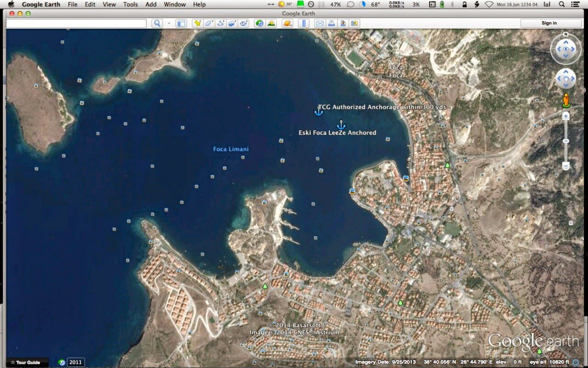Click the Email envelope icon
The image size is (588, 368).
tap(319, 23)
